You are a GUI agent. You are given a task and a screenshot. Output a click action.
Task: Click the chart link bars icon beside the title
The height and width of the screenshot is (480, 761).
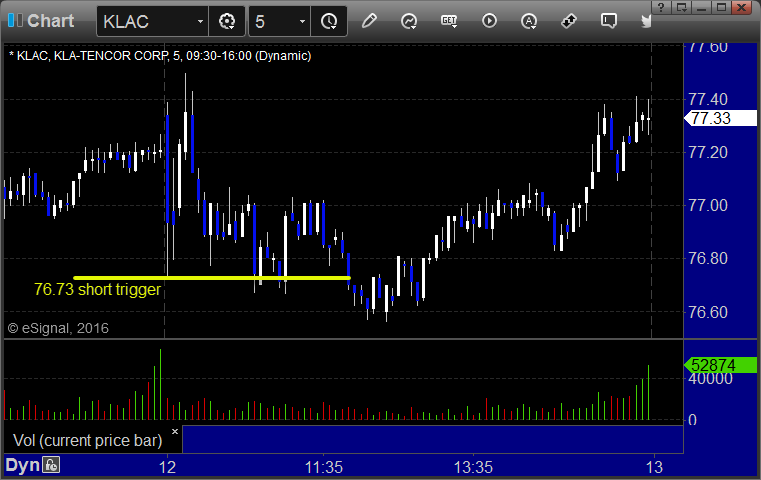coord(15,20)
